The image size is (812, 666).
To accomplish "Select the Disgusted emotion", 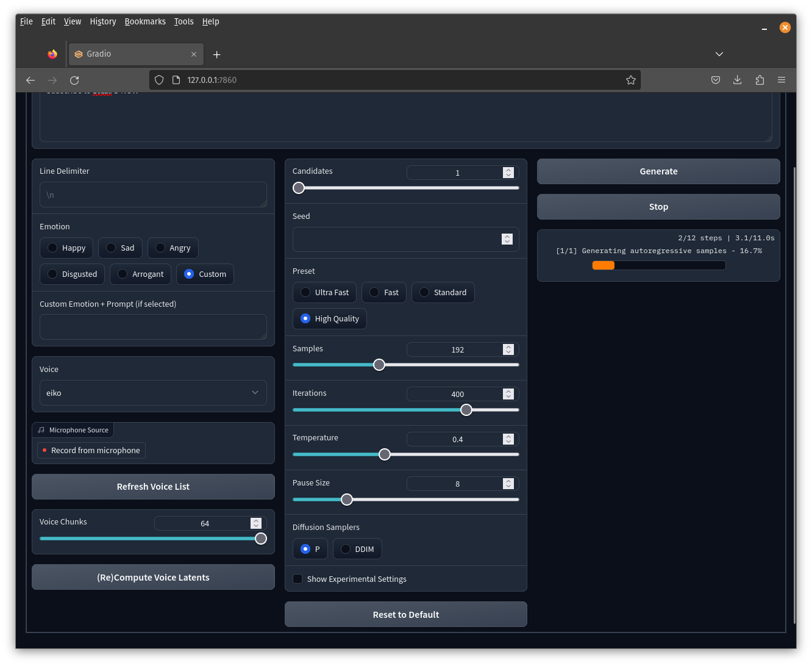I will (72, 274).
